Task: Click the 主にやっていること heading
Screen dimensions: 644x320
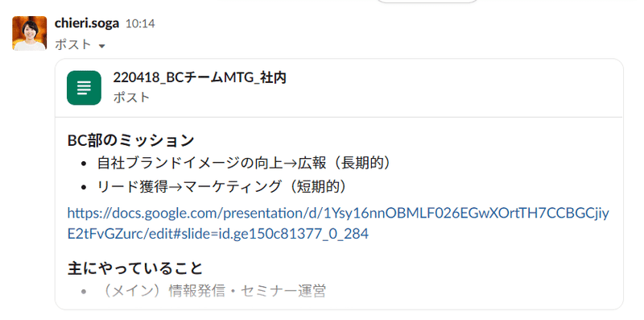Action: pyautogui.click(x=135, y=268)
